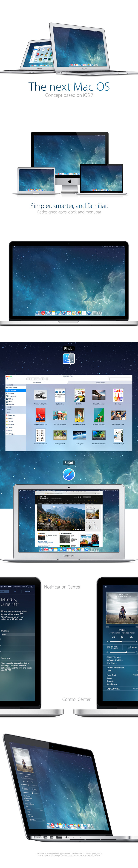Open the Applications tab in Finder

100,382
